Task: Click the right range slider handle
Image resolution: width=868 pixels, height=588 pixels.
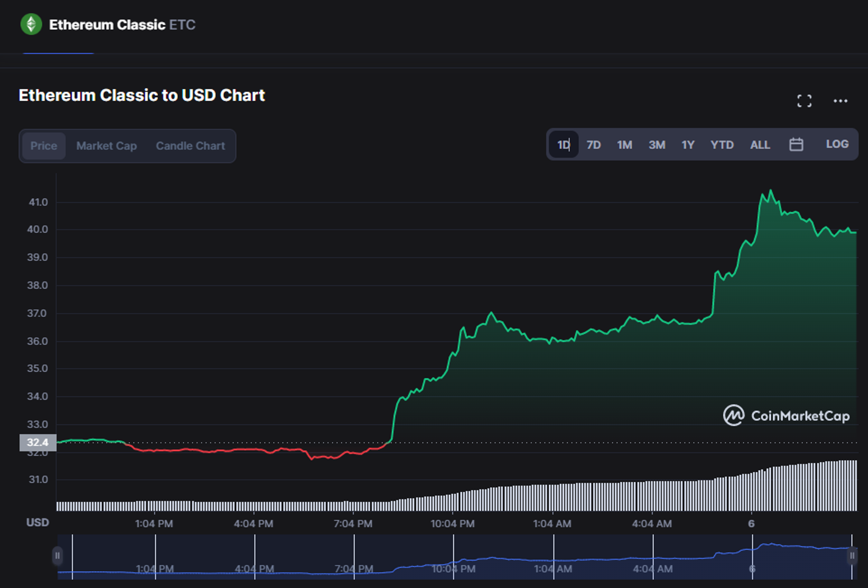Action: (x=852, y=556)
